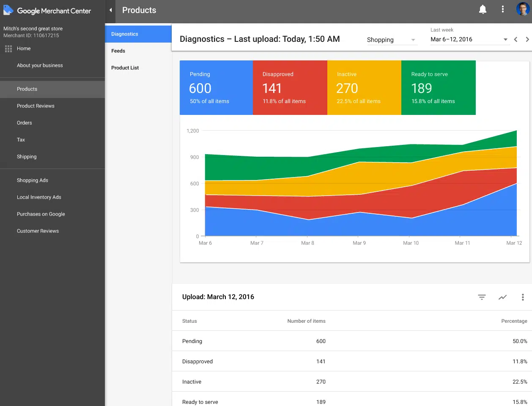532x406 pixels.
Task: Go to previous date range
Action: pos(516,39)
